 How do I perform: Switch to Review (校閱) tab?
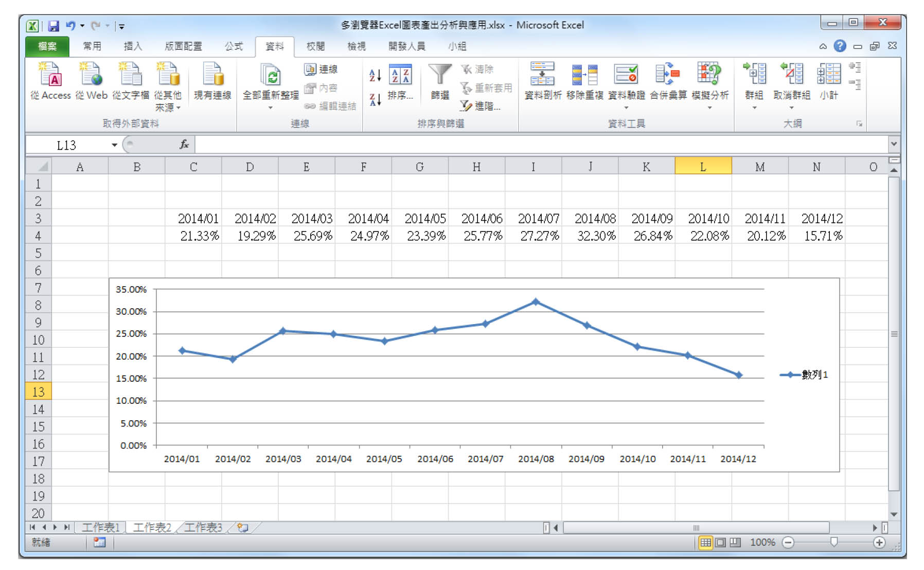point(315,46)
